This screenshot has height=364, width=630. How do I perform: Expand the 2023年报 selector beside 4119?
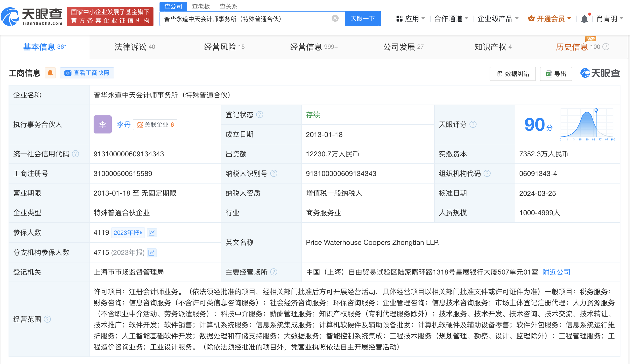[128, 233]
